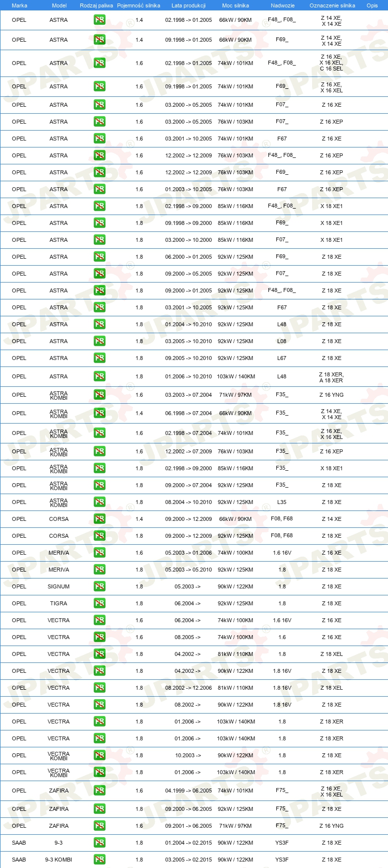Click the '12.2002 -> 07.2009' production years cell

point(189,451)
